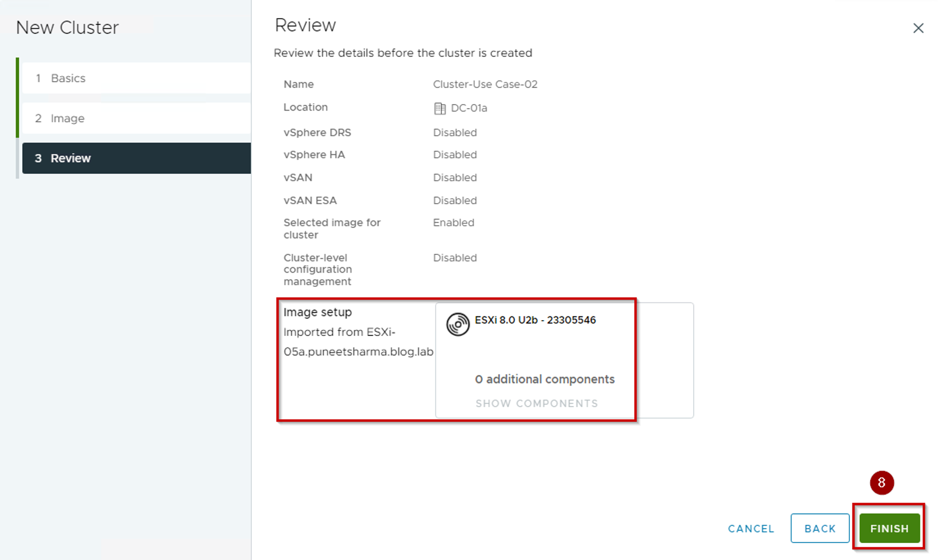Cancel the cluster creation
This screenshot has height=560, width=938.
pyautogui.click(x=751, y=529)
